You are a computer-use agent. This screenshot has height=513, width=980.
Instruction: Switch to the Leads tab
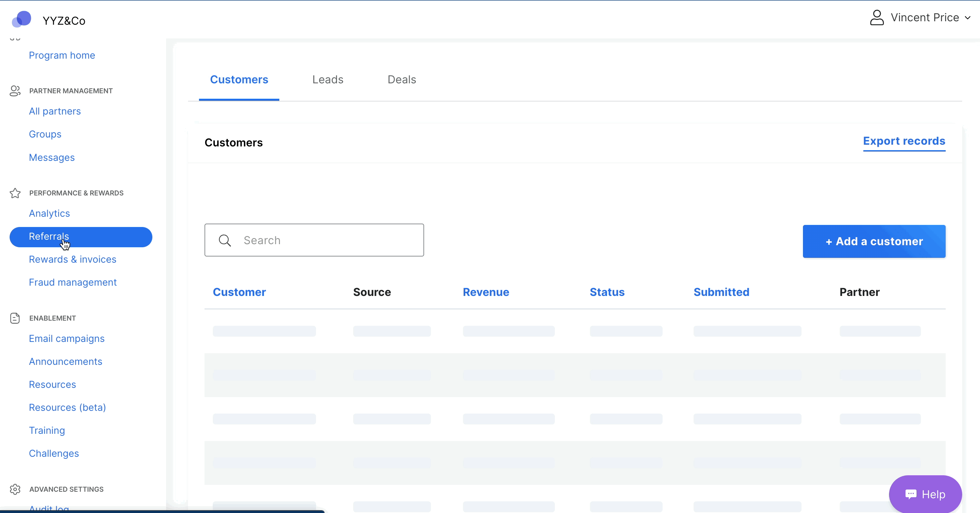click(x=328, y=80)
